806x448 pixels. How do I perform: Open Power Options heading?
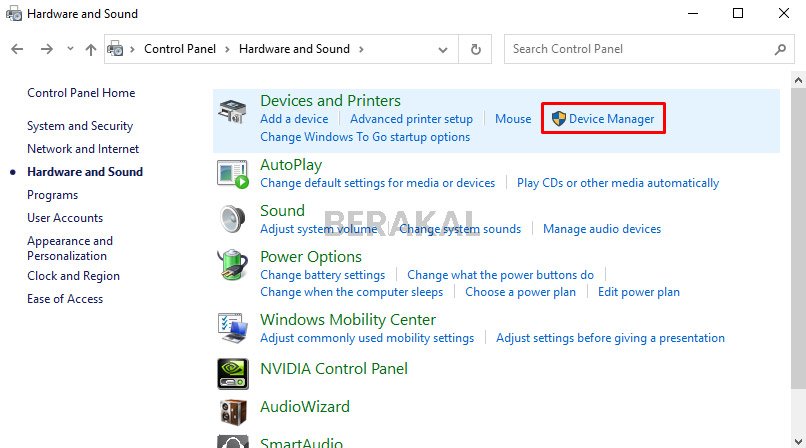coord(311,257)
